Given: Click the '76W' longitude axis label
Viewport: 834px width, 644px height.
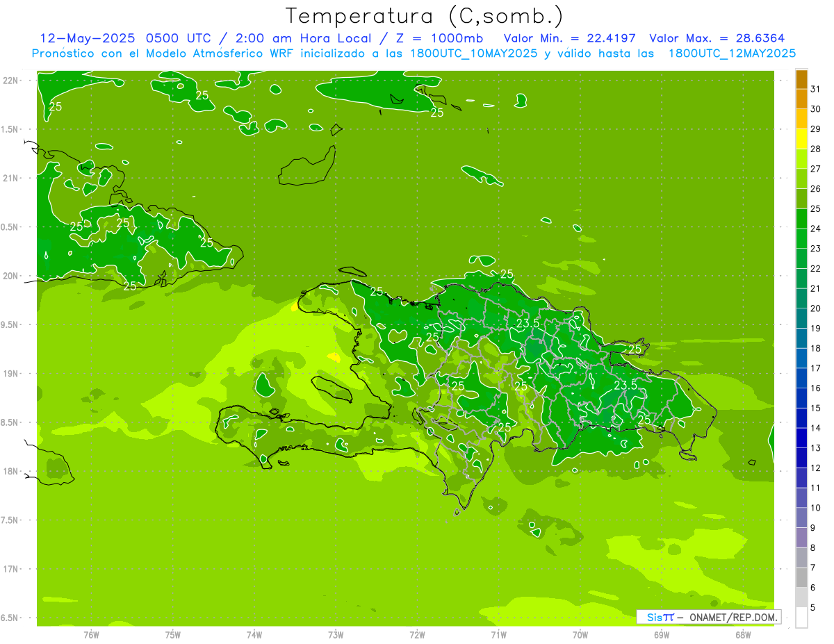Looking at the screenshot, I should coord(91,635).
